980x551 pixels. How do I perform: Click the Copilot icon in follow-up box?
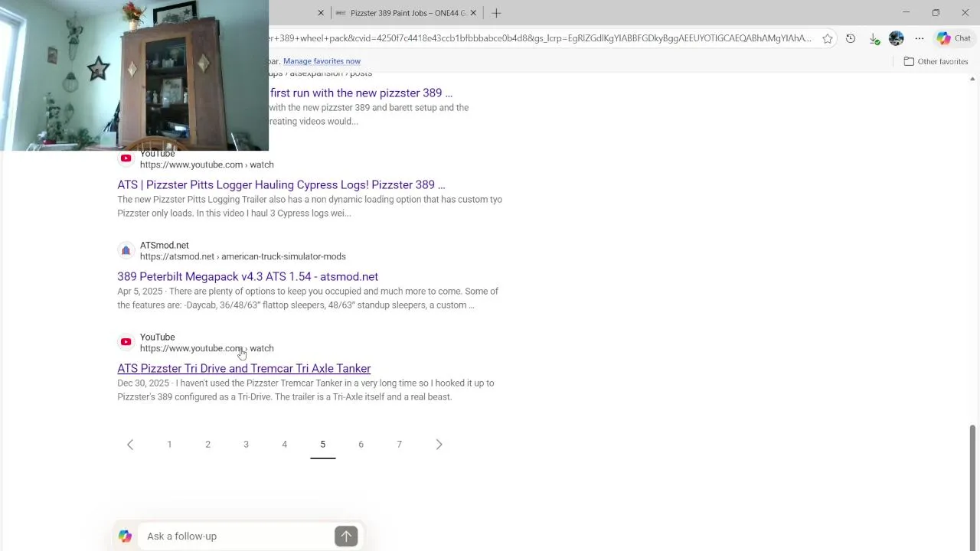point(126,536)
